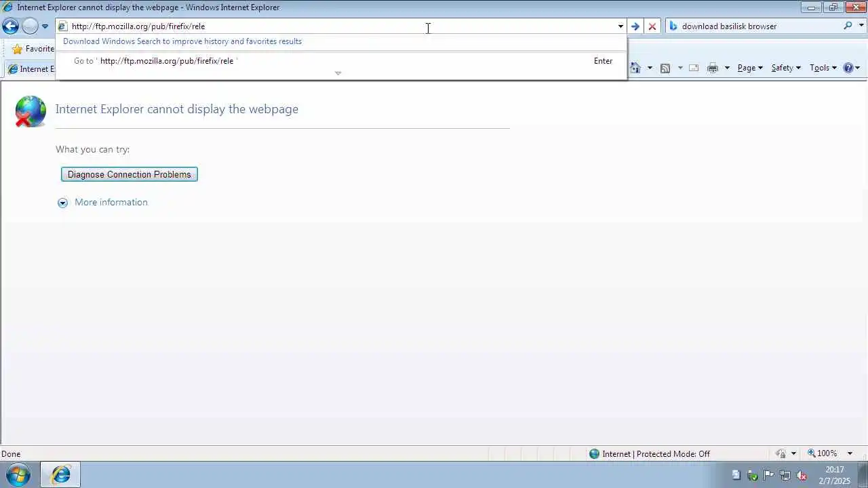The width and height of the screenshot is (868, 488).
Task: Click the 'Done' status bar text
Action: pos(11,454)
